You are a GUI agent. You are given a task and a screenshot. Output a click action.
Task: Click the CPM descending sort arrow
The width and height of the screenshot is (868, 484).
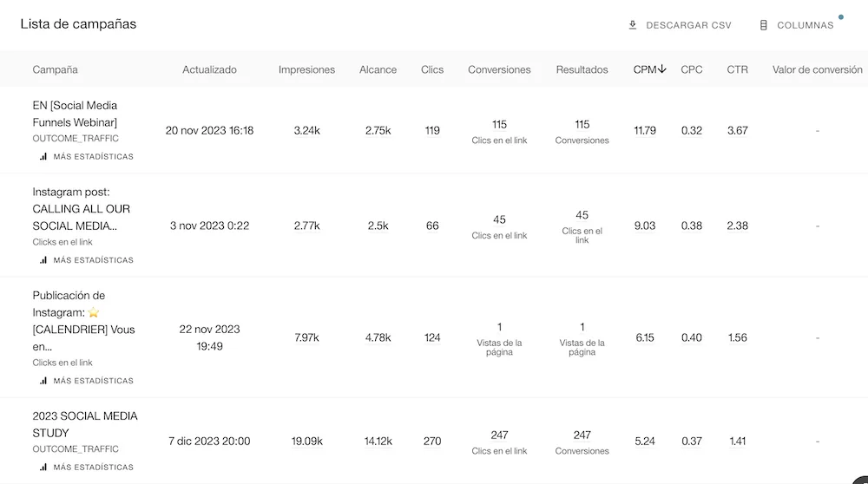click(x=661, y=69)
